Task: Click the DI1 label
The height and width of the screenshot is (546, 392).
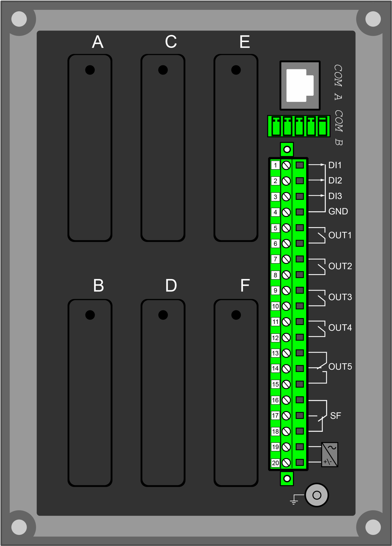Action: click(x=335, y=165)
